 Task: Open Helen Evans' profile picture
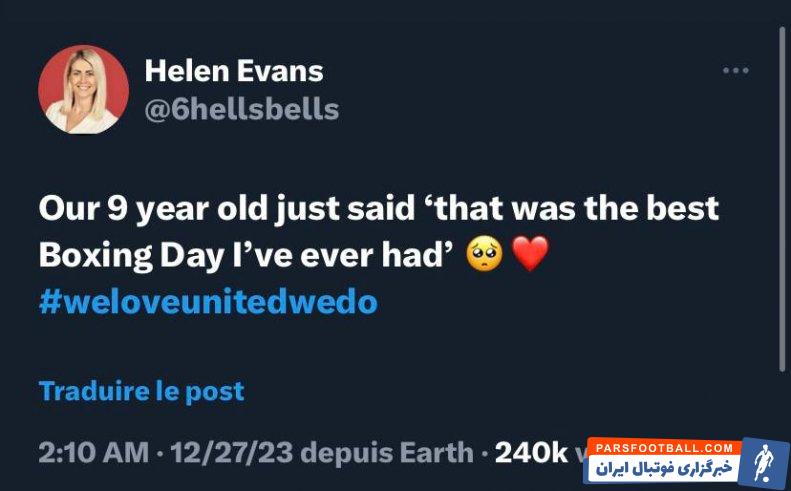[83, 90]
